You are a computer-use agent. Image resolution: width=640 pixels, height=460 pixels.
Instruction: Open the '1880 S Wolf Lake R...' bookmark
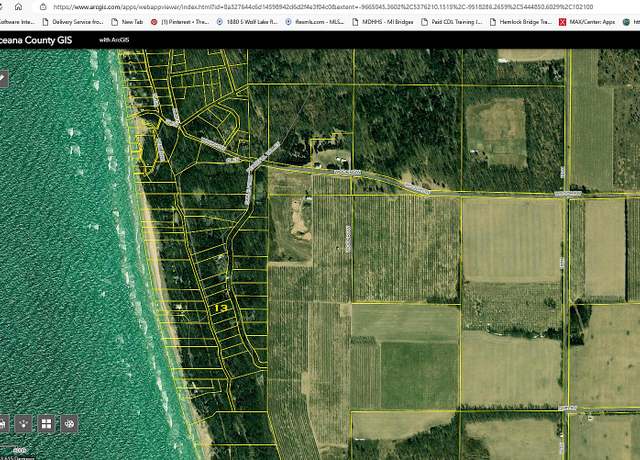(247, 22)
